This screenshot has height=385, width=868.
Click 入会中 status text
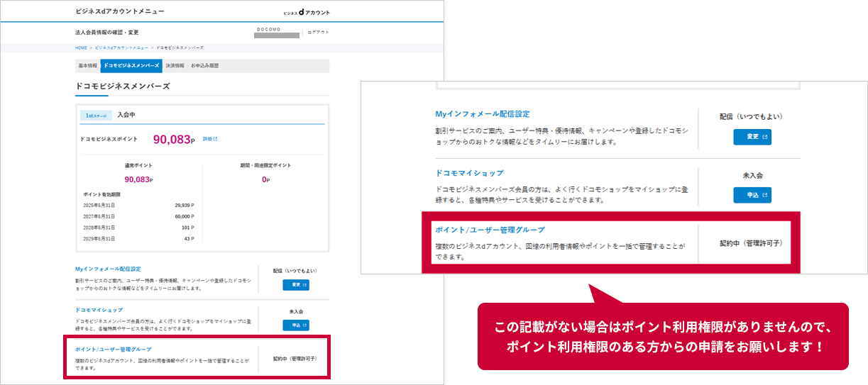tap(126, 115)
